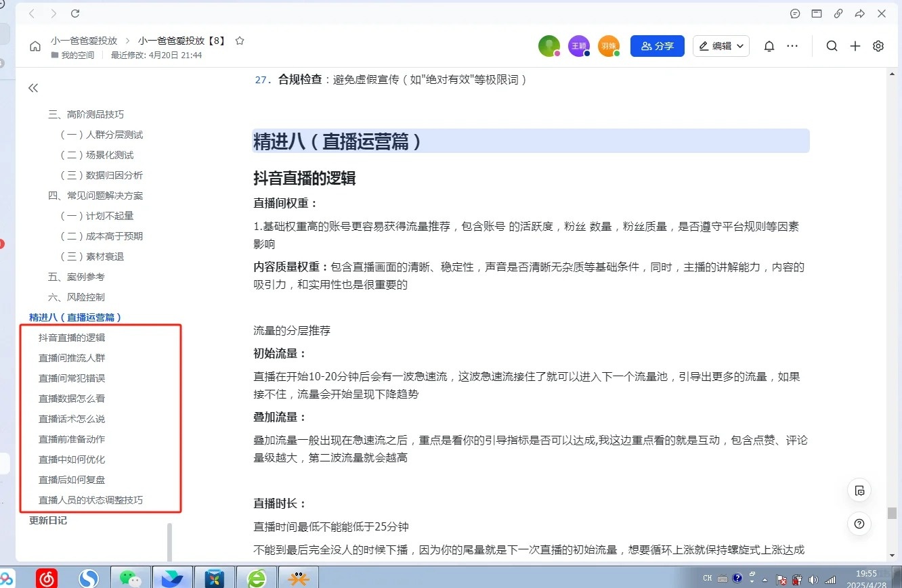Go back with the left arrow
Viewport: 902px width, 588px height.
click(33, 14)
